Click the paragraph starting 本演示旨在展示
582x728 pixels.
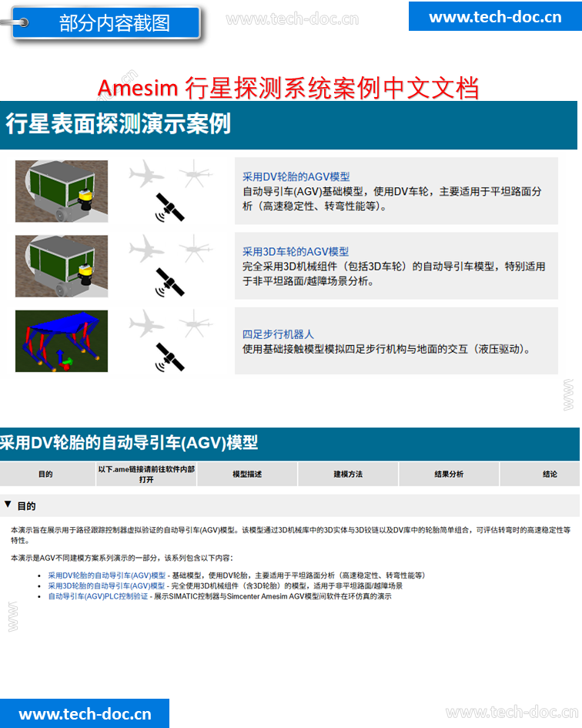click(x=290, y=535)
